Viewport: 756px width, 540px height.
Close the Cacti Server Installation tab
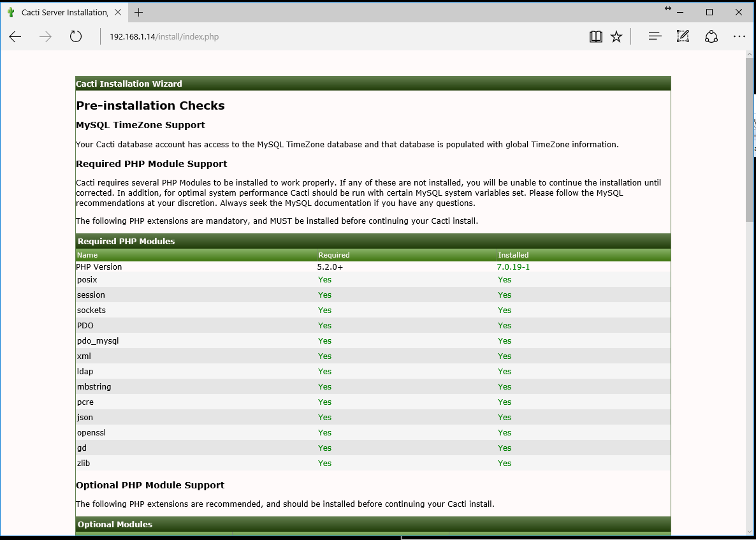click(118, 13)
